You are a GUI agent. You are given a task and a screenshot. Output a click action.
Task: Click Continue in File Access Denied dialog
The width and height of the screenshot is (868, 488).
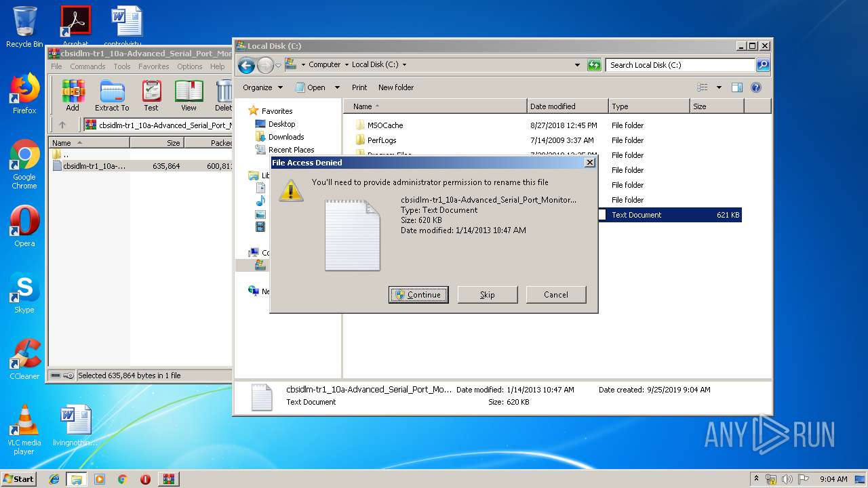(418, 295)
